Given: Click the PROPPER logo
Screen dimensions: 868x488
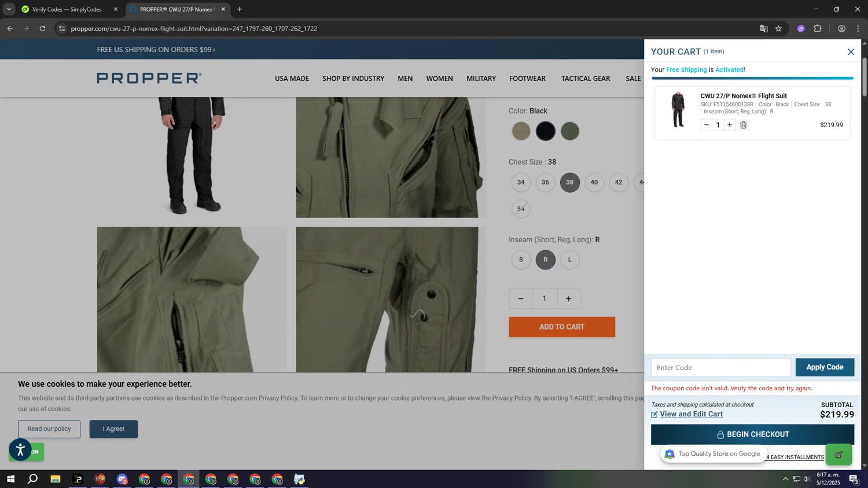Looking at the screenshot, I should 149,78.
